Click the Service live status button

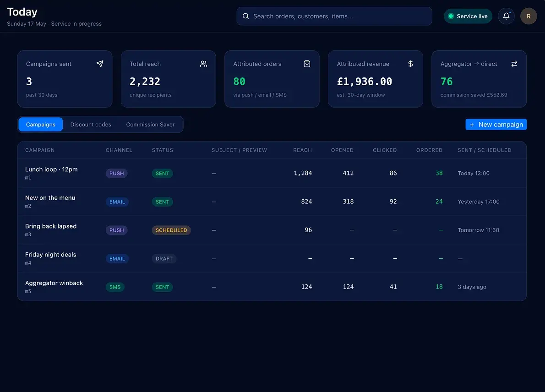(x=468, y=16)
